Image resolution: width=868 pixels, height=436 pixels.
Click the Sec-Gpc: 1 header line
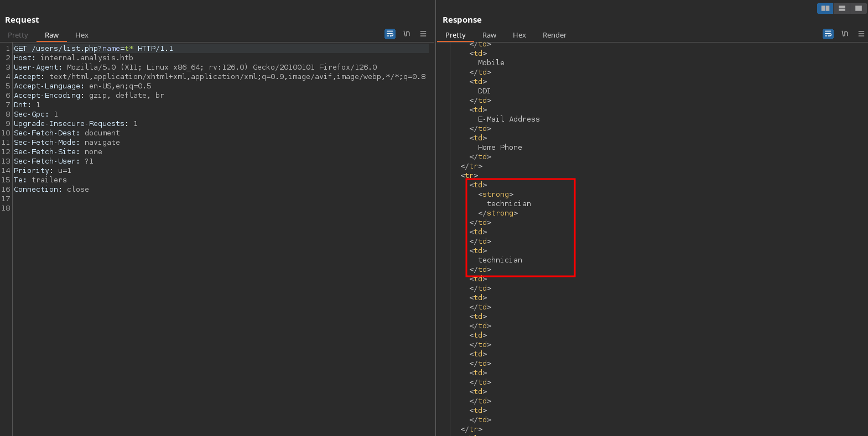[x=36, y=114]
